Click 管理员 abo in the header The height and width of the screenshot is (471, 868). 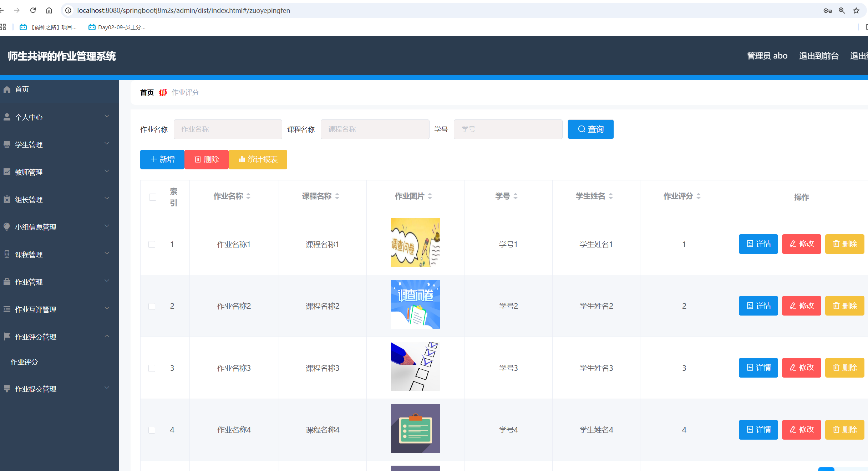pos(767,56)
